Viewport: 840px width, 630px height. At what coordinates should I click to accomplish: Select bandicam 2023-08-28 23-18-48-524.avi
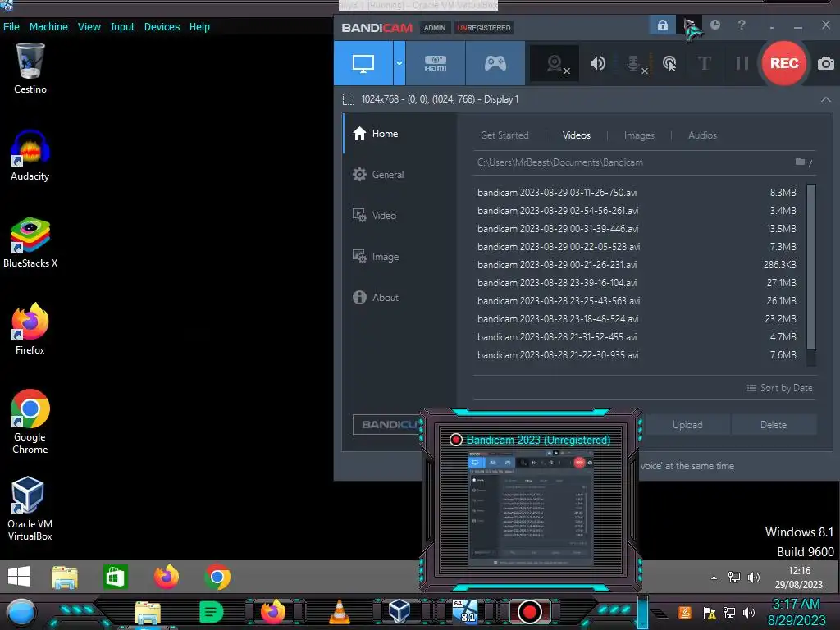point(637,319)
